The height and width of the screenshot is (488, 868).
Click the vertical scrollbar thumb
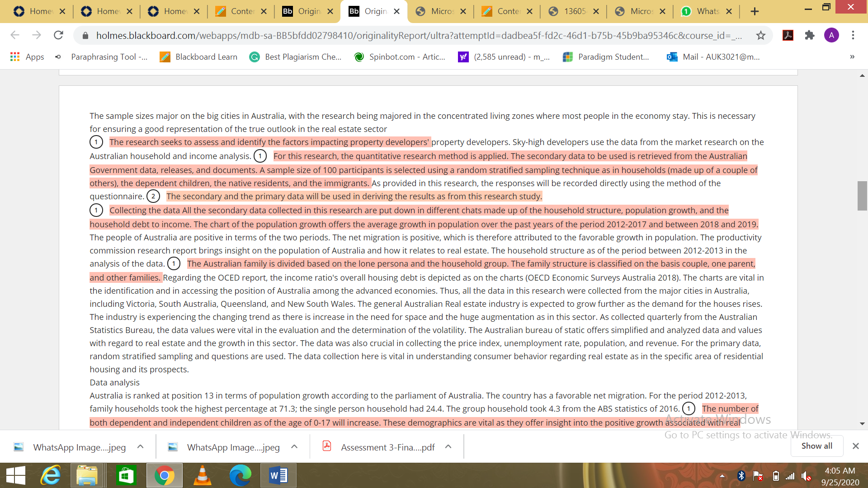862,196
